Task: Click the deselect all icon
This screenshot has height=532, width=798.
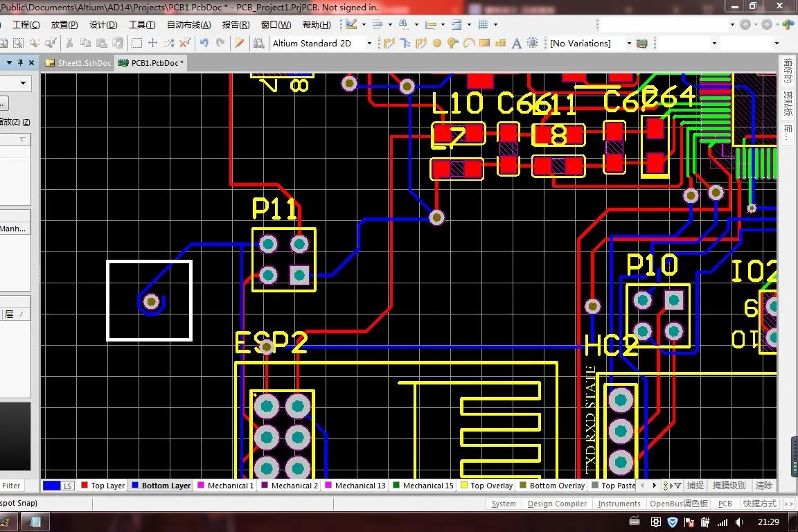Action: (169, 43)
